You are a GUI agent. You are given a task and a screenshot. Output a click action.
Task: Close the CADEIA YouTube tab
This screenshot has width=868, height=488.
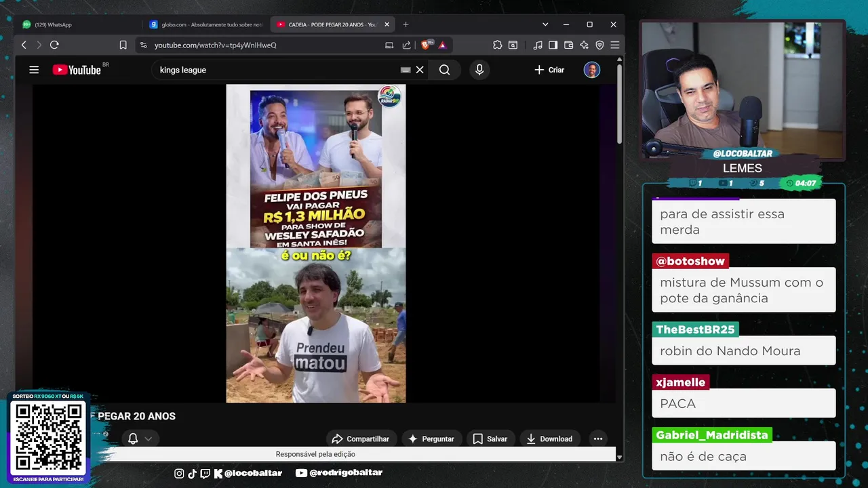[387, 24]
